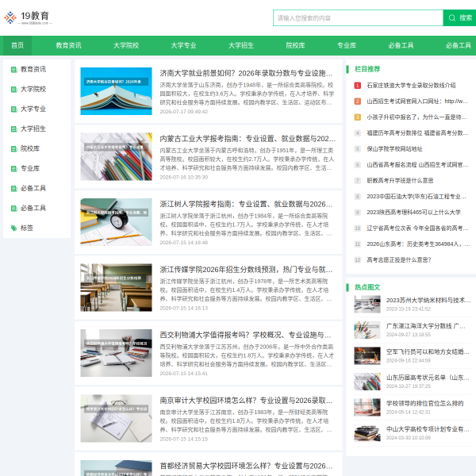Open article 浙江树人学院报考指南

click(246, 204)
